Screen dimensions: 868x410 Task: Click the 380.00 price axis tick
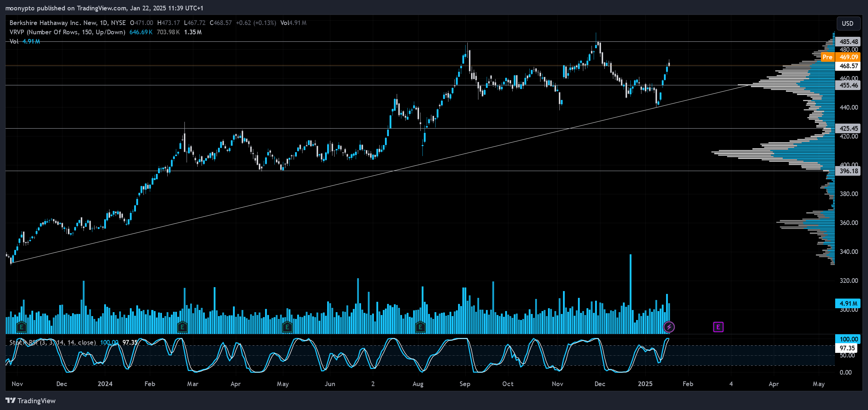(x=849, y=194)
